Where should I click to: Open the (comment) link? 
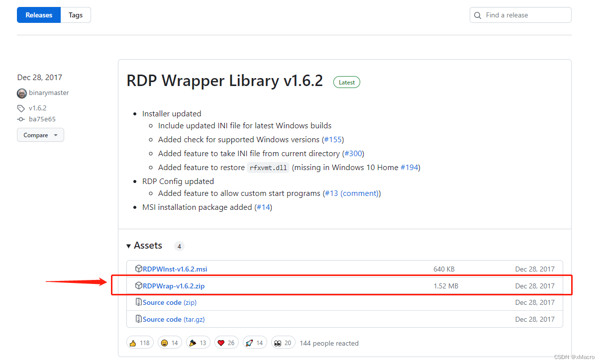point(359,193)
